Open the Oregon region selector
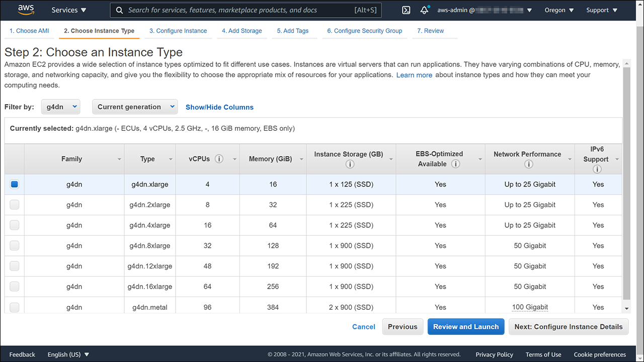The image size is (644, 362). coord(559,10)
